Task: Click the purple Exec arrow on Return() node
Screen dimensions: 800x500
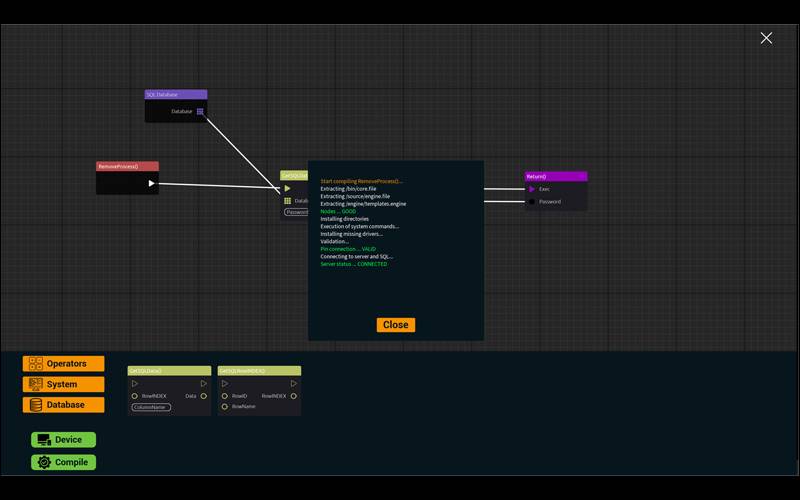Action: [x=532, y=188]
